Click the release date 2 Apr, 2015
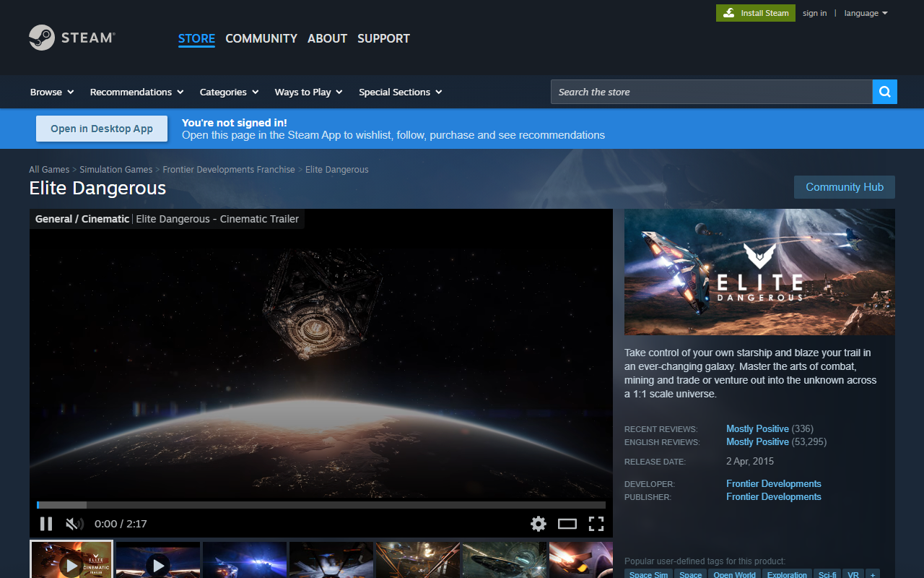Image resolution: width=924 pixels, height=578 pixels. tap(750, 461)
